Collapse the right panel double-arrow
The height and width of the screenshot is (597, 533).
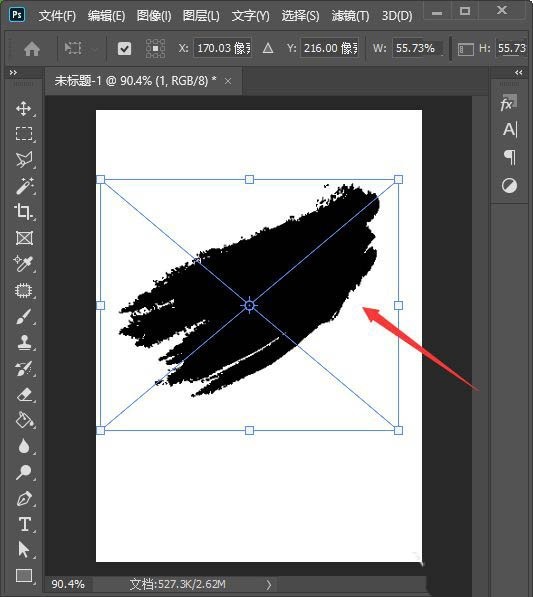click(519, 72)
